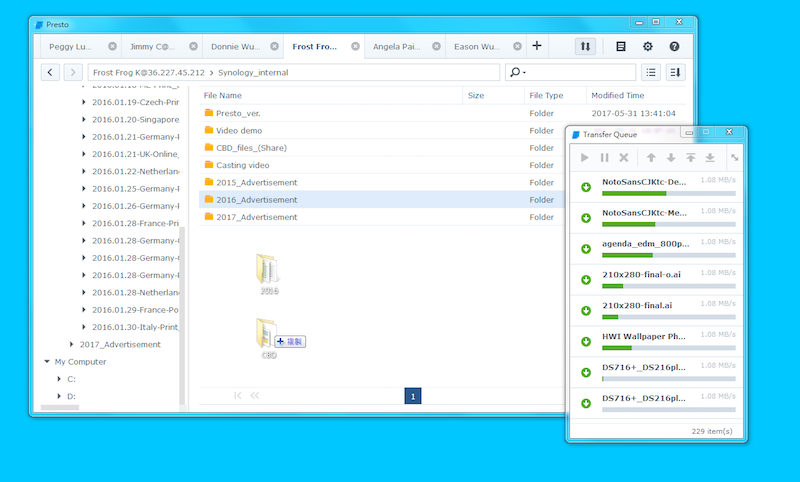Toggle the sort order button

point(675,72)
